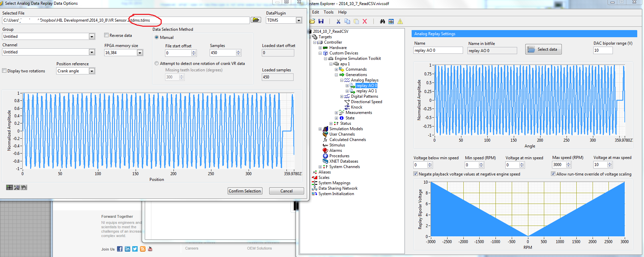Open the Tools menu in System Explorer
Screen dimensions: 644x257
328,12
